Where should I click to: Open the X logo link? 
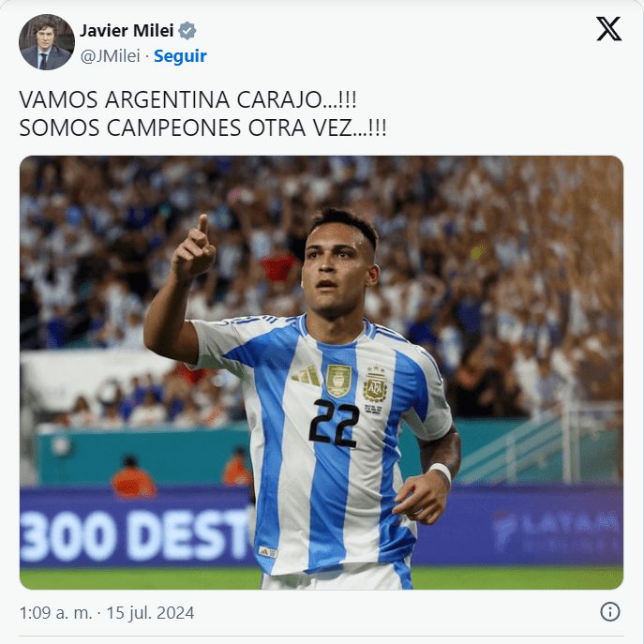click(x=608, y=29)
